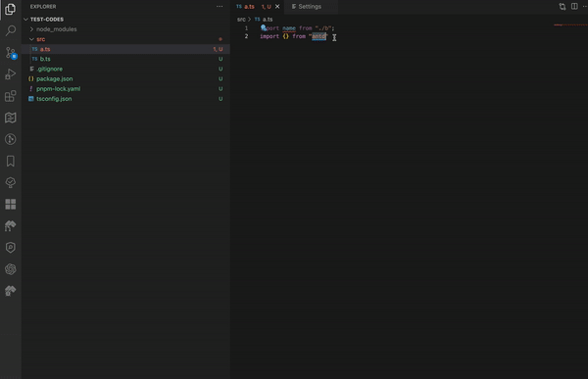Click the src breadcrumb segment
The width and height of the screenshot is (588, 379).
tap(241, 20)
